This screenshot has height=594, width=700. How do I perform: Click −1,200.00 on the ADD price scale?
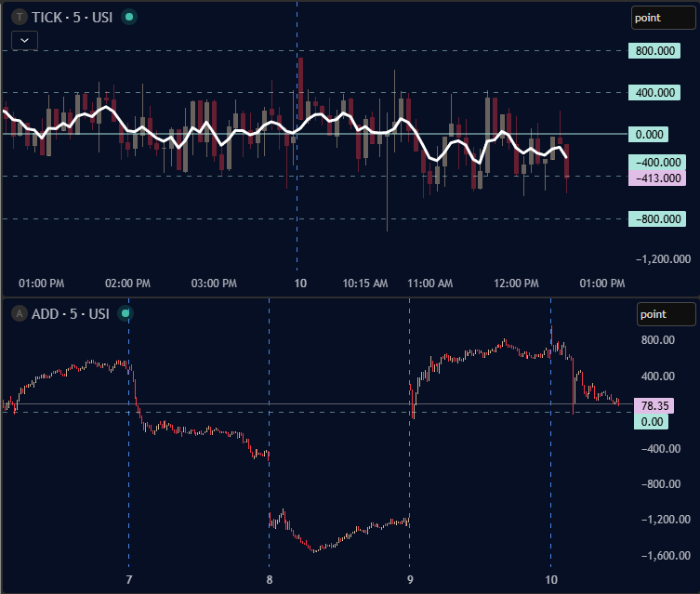666,520
